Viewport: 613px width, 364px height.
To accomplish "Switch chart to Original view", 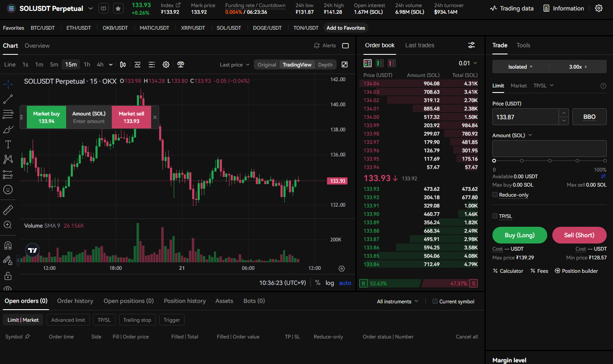I will click(x=267, y=64).
